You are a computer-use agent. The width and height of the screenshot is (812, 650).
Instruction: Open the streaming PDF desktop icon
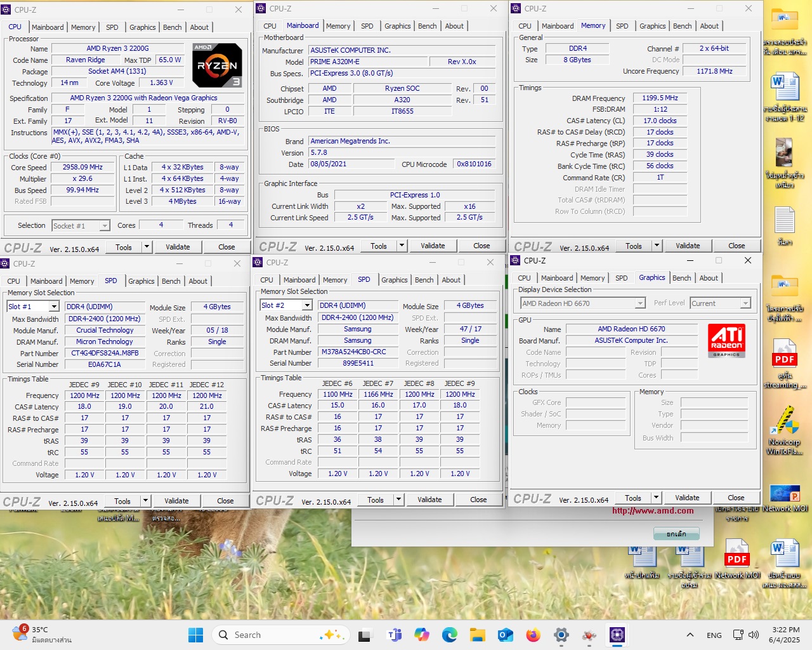pyautogui.click(x=785, y=364)
